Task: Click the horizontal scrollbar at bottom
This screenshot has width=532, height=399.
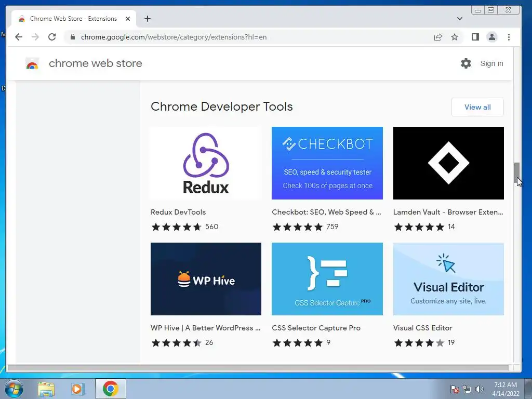Action: [x=258, y=368]
